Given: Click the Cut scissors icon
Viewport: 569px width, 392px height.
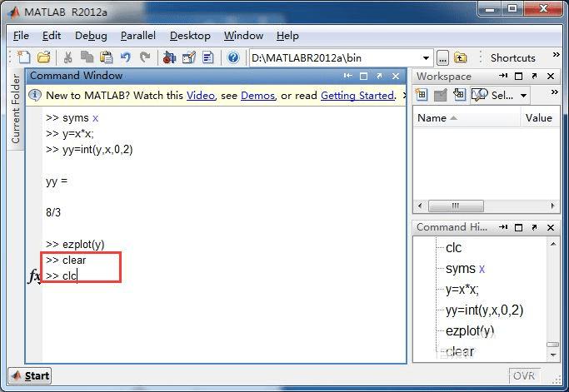Looking at the screenshot, I should [x=67, y=57].
